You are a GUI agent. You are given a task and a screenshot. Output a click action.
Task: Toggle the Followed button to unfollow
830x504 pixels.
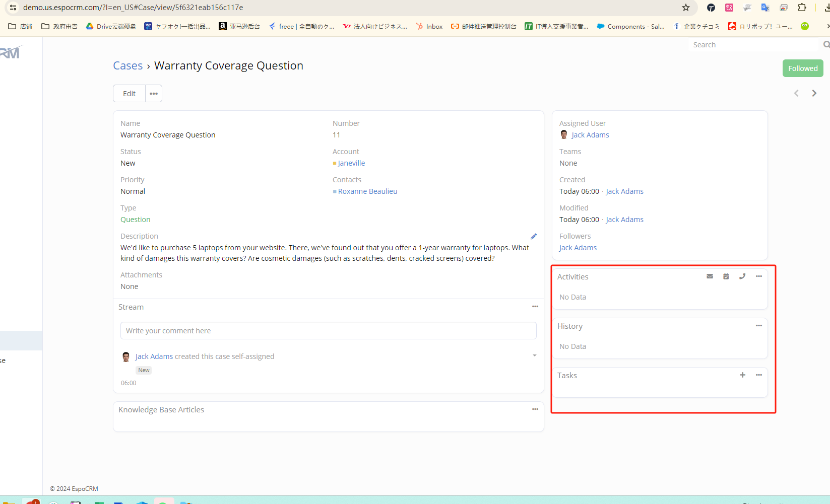(x=802, y=68)
